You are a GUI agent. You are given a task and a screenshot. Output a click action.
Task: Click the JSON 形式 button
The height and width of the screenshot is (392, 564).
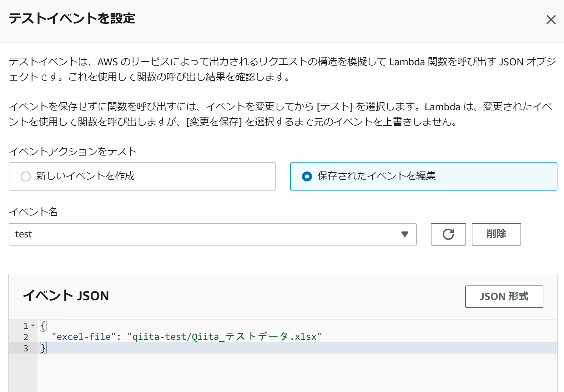pyautogui.click(x=504, y=296)
